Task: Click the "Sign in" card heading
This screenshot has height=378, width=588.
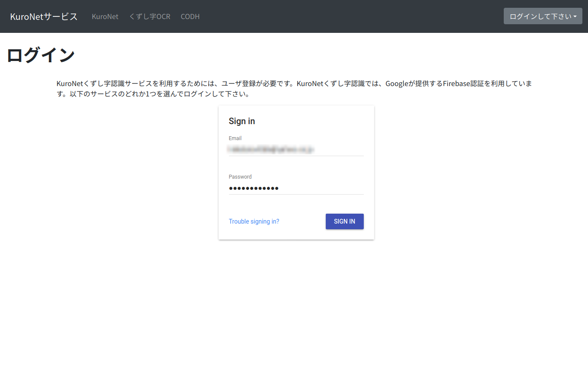Action: tap(242, 121)
